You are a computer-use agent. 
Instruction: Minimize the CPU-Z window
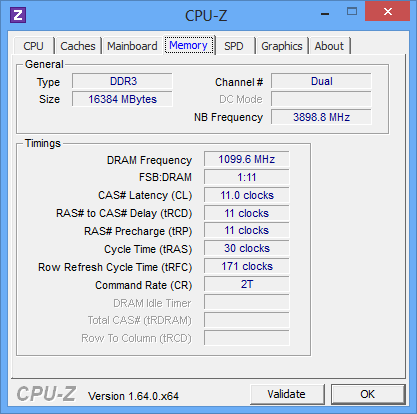tap(325, 13)
